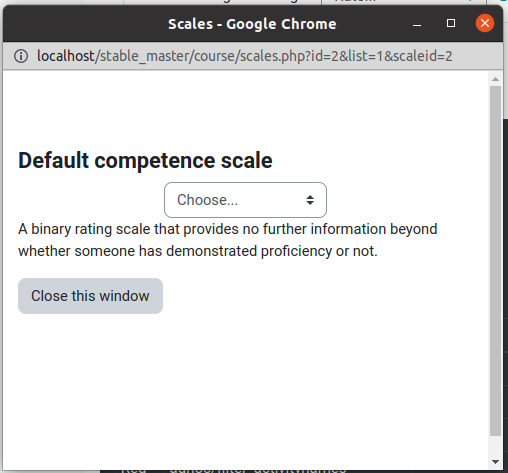Close the popup using orange X
This screenshot has height=473, width=508.
click(x=485, y=23)
